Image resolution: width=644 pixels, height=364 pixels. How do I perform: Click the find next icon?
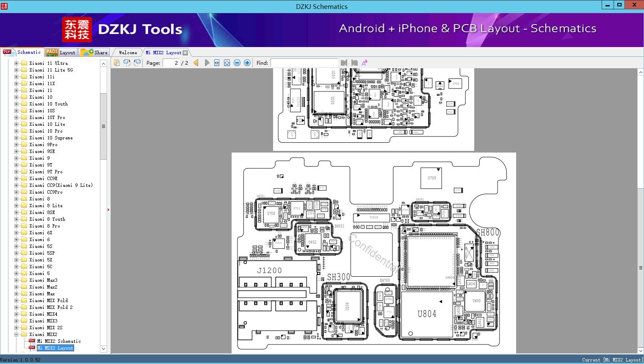354,63
